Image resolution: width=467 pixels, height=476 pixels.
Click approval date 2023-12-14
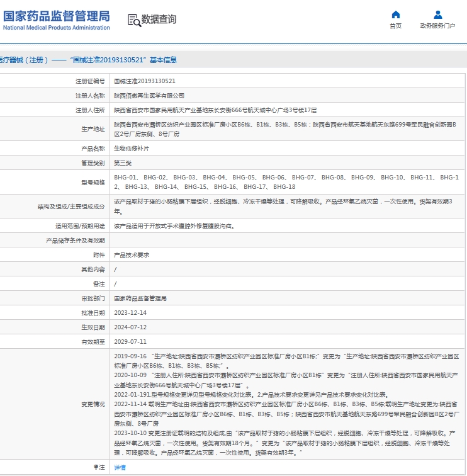coord(130,313)
